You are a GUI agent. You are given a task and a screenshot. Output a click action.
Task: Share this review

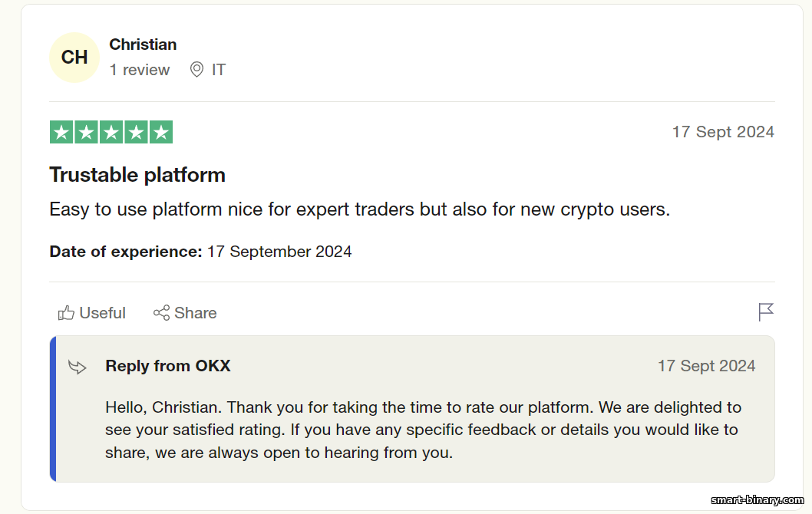click(185, 313)
